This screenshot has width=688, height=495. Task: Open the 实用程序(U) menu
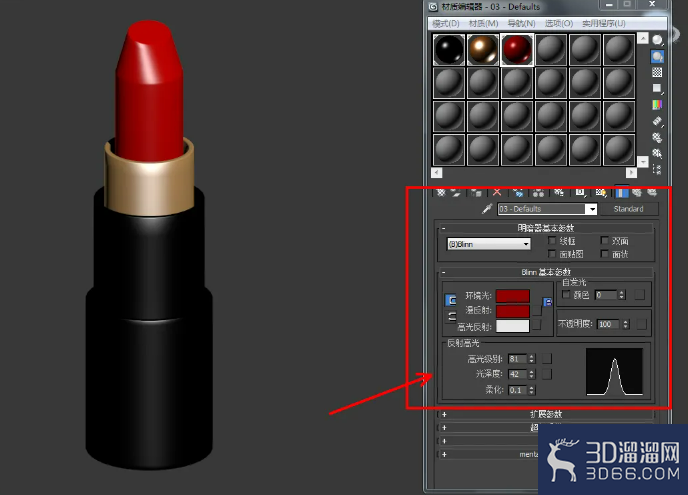click(604, 23)
